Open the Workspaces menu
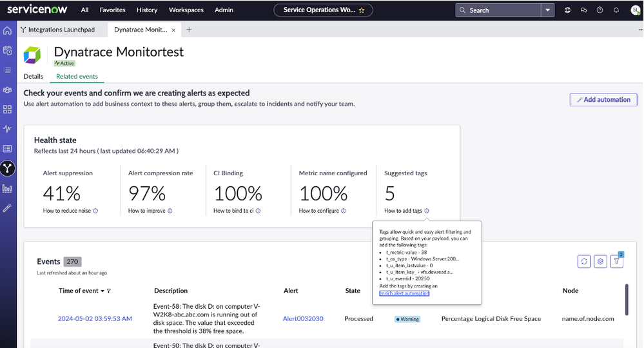Viewport: 644px width, 348px height. 186,10
